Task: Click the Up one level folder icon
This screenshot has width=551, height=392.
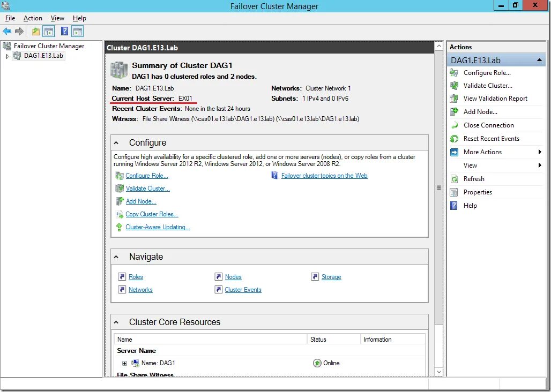Action: tap(36, 32)
